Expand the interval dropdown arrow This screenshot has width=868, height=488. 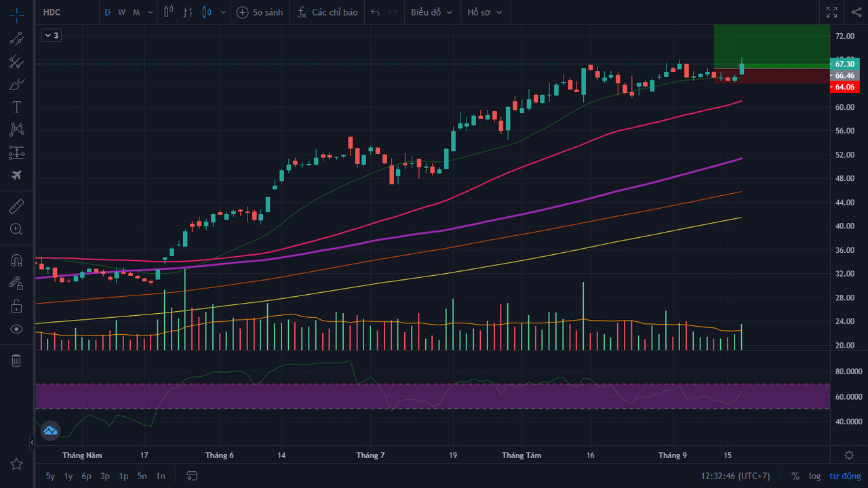(x=149, y=12)
